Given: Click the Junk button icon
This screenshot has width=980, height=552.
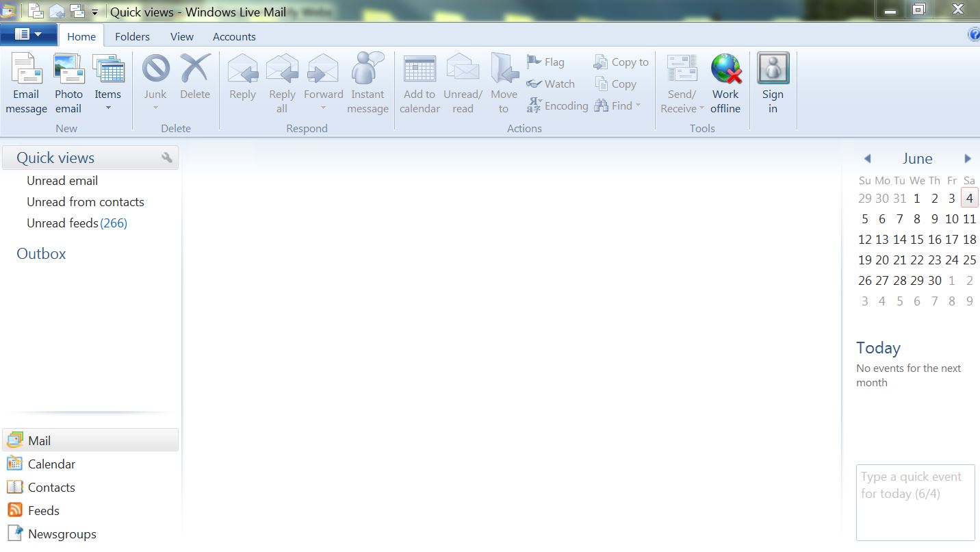Looking at the screenshot, I should coord(155,68).
